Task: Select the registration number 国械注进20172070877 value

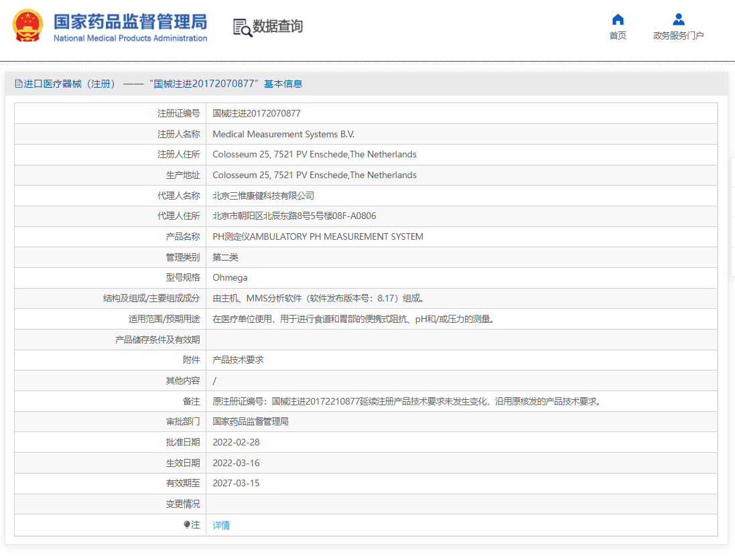Action: [x=257, y=113]
